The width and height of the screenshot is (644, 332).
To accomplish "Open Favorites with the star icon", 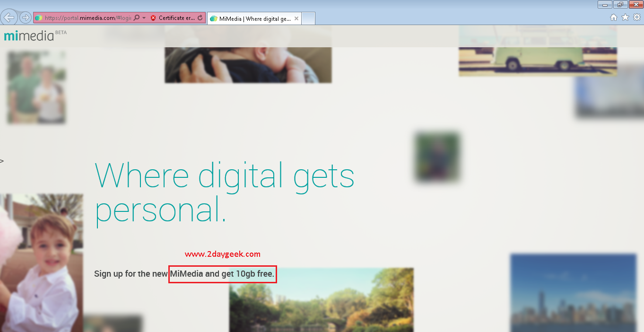I will 625,17.
